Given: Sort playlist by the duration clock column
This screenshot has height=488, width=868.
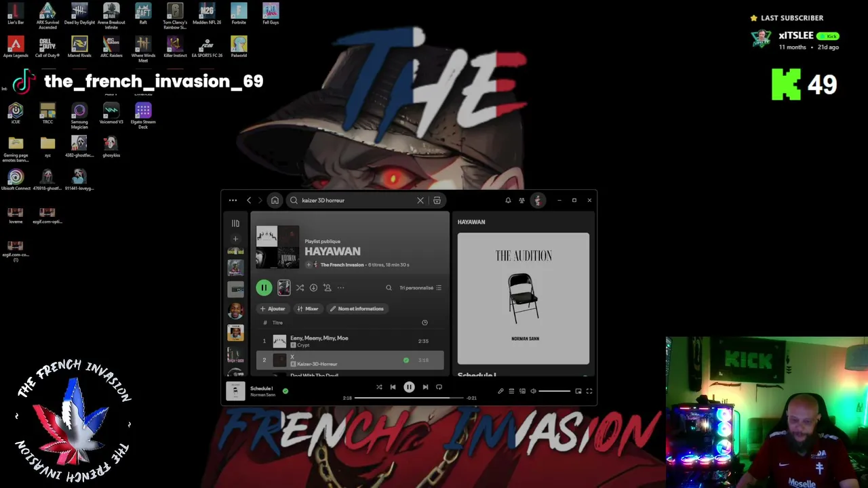Looking at the screenshot, I should click(x=425, y=323).
